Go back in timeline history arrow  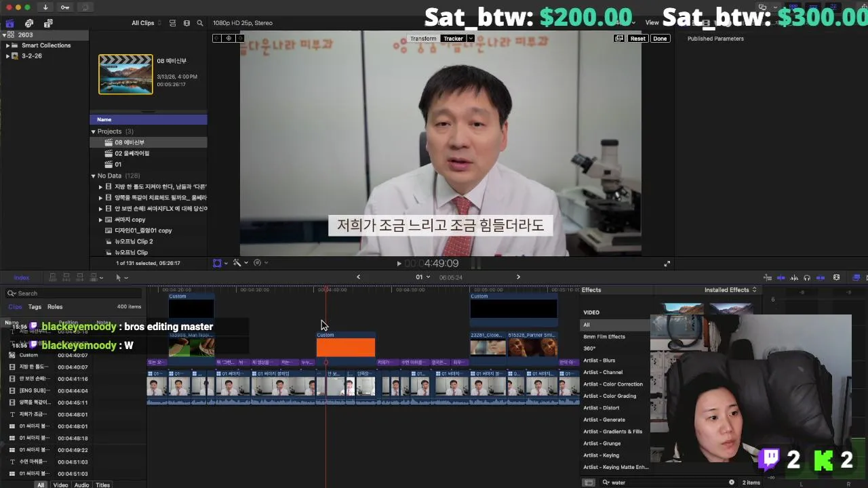click(x=358, y=277)
